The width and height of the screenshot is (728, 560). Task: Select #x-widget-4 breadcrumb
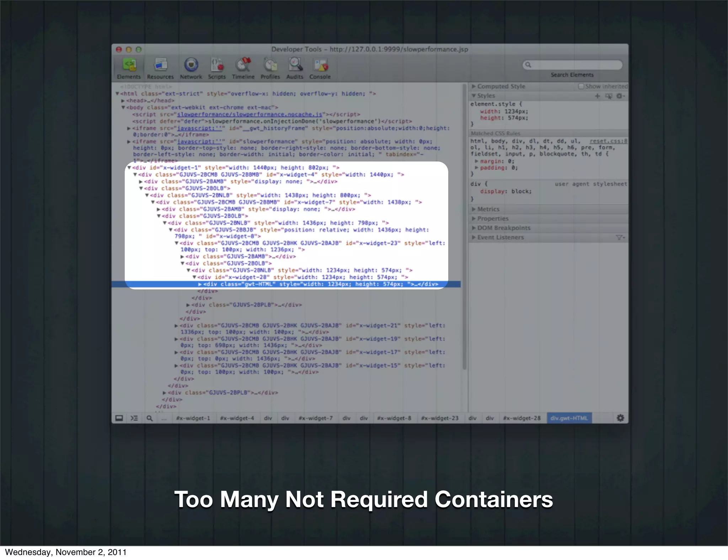(x=237, y=418)
